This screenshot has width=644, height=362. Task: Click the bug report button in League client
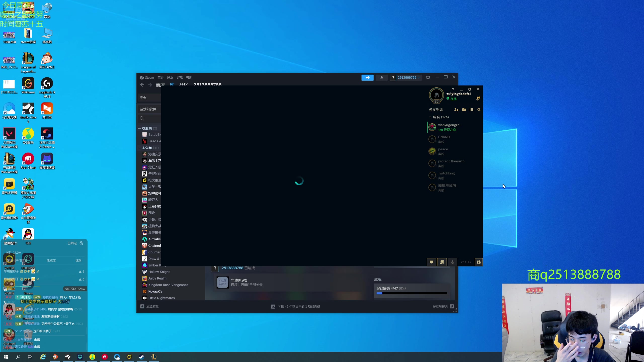click(x=479, y=262)
